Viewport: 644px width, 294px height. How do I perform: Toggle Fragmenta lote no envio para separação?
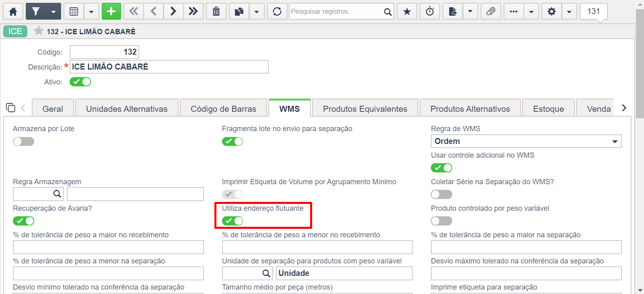[232, 142]
